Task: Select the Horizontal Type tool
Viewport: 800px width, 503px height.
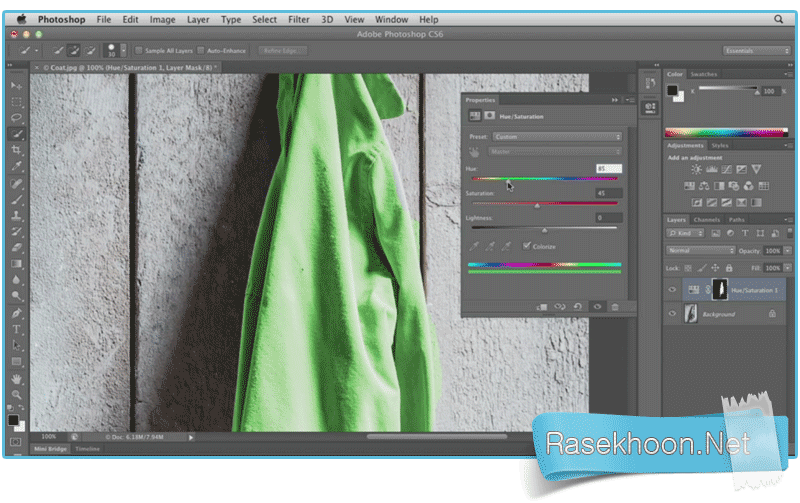Action: [16, 329]
